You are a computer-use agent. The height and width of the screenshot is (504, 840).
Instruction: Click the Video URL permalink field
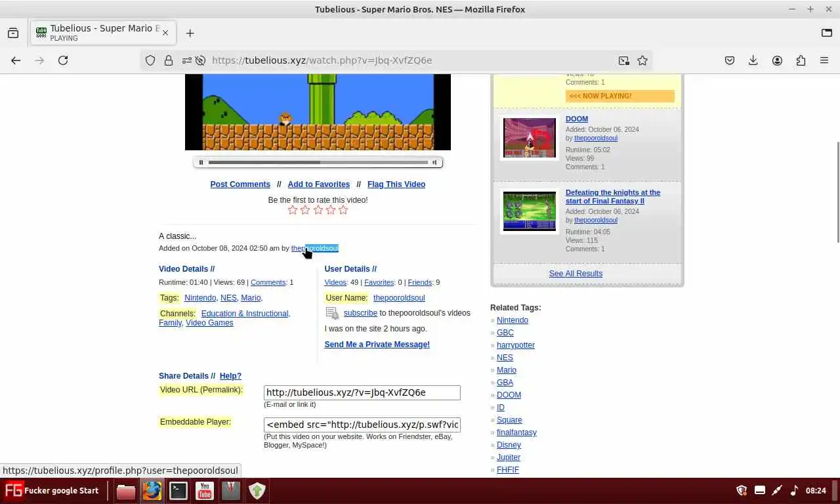[362, 392]
